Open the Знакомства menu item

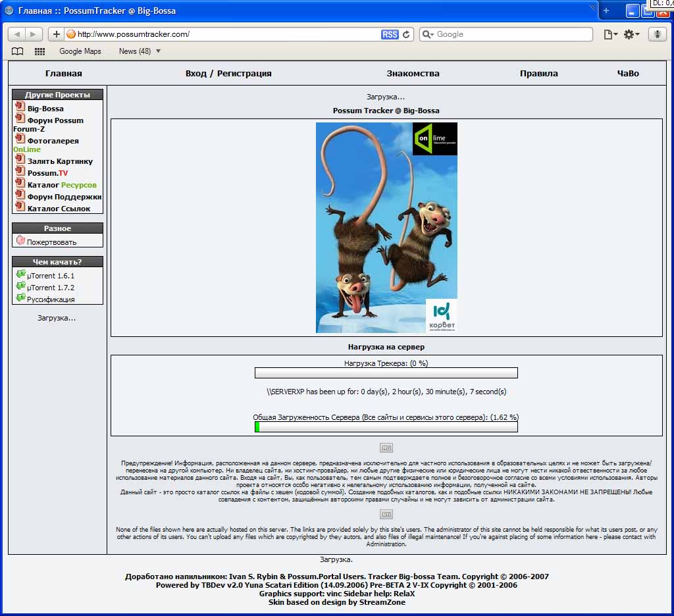tap(413, 74)
